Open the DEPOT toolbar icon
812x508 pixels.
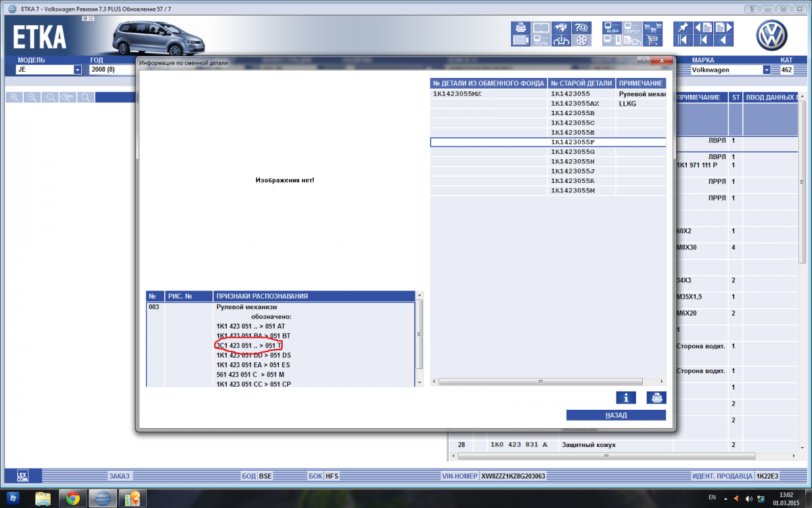coord(633,28)
